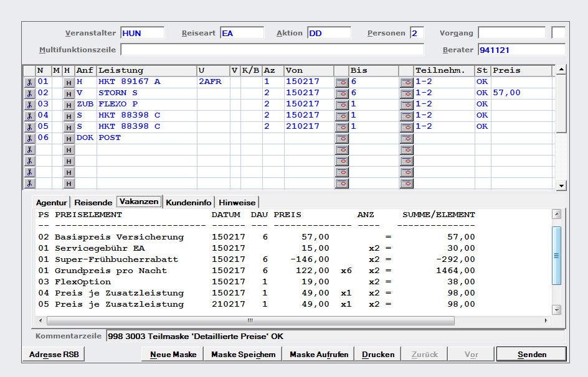Open the Bis calendar icon in row 03
The height and width of the screenshot is (377, 588).
[407, 105]
